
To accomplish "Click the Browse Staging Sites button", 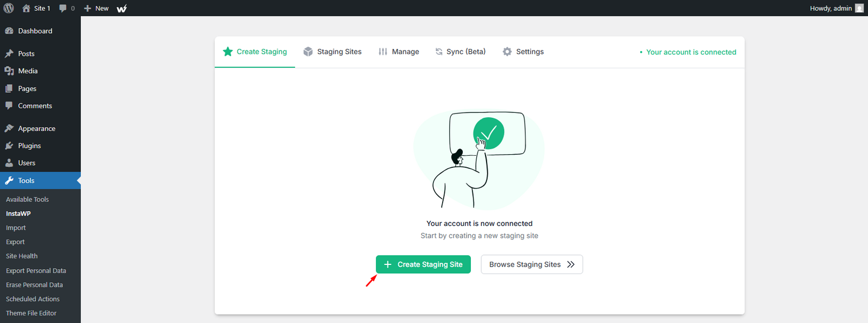I will (532, 264).
